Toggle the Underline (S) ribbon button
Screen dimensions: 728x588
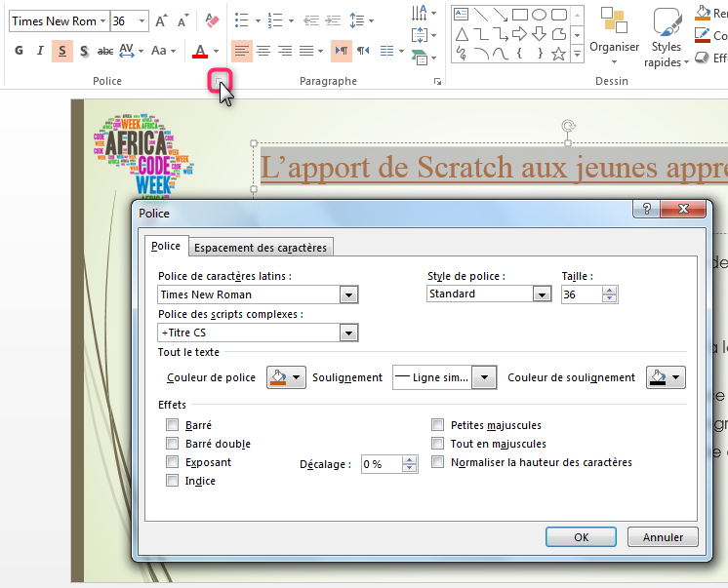62,51
